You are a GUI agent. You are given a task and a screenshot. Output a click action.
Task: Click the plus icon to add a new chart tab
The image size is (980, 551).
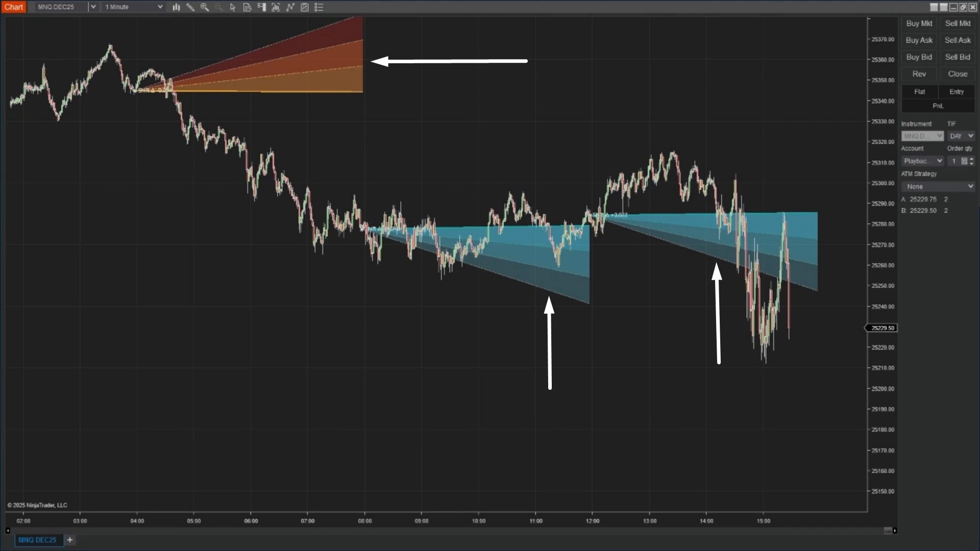coord(70,540)
